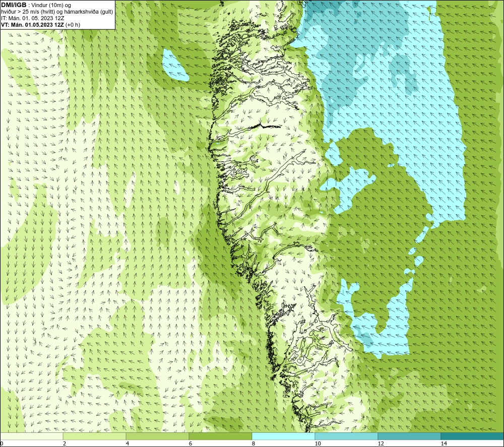Click the above-14 m/s darkest teal scale segment
The image size is (504, 447).
click(x=473, y=436)
